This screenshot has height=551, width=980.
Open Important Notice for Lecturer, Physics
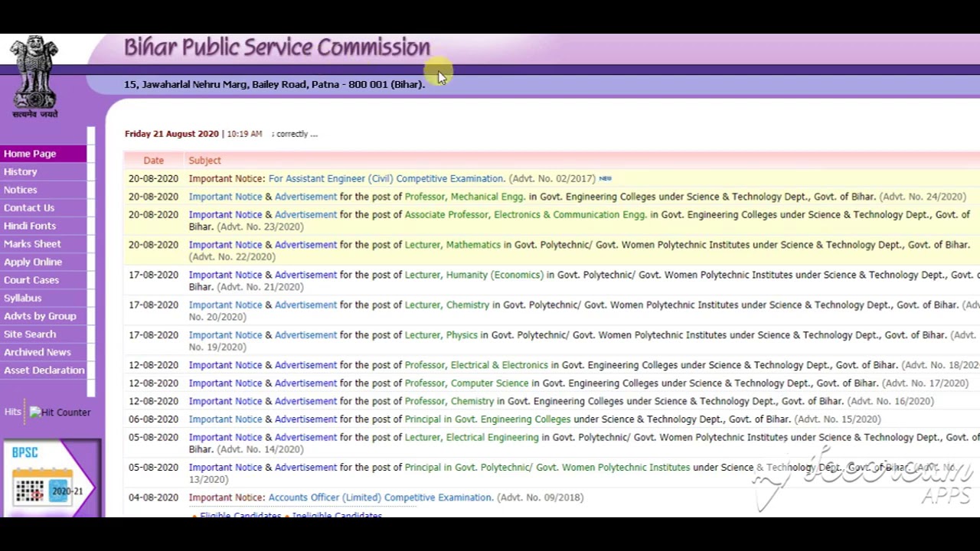(225, 335)
